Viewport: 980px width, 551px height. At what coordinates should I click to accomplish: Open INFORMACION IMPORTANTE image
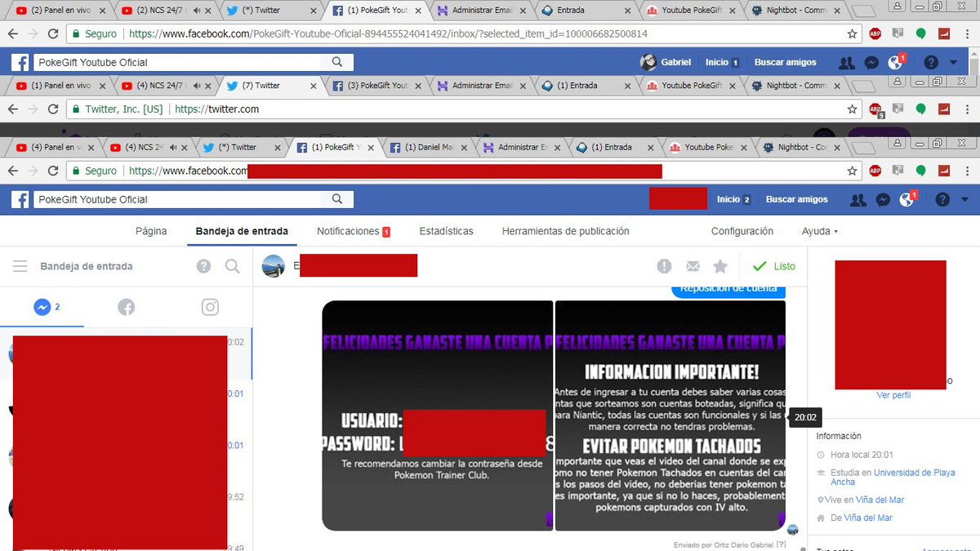[670, 415]
